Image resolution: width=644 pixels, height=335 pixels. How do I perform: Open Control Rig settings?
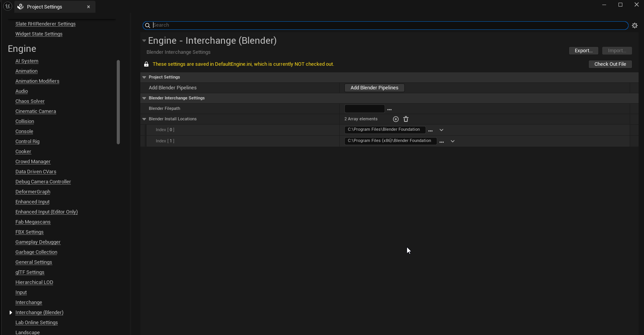(x=27, y=142)
